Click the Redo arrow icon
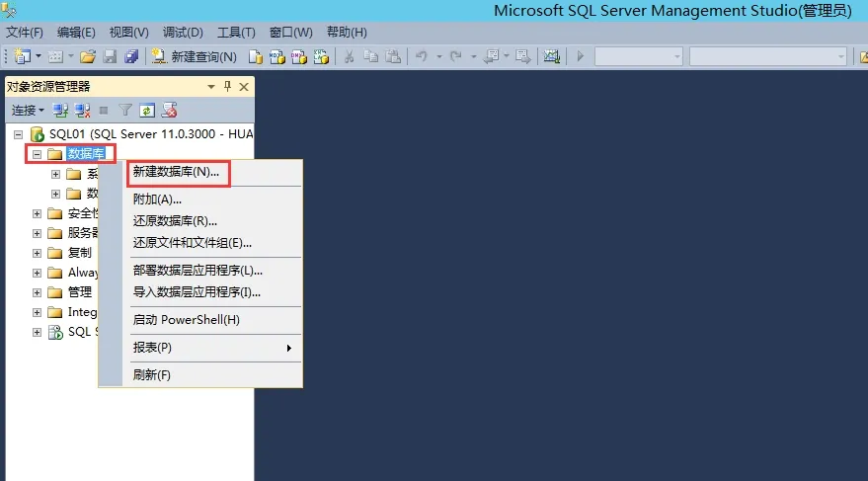This screenshot has width=868, height=481. tap(455, 56)
